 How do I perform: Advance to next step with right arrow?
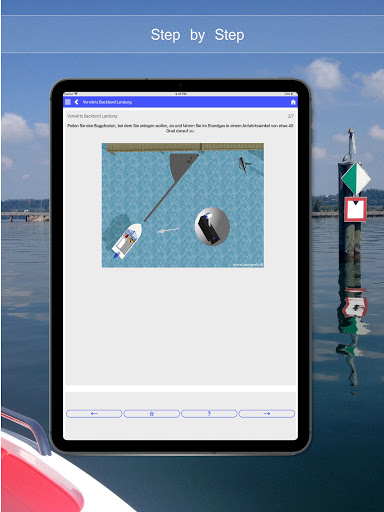[267, 414]
